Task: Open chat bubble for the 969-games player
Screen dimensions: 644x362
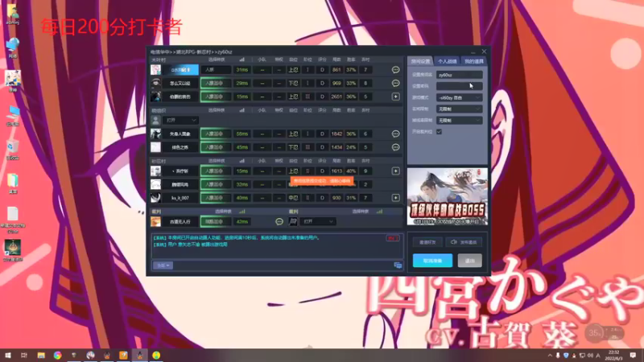Action: (395, 84)
